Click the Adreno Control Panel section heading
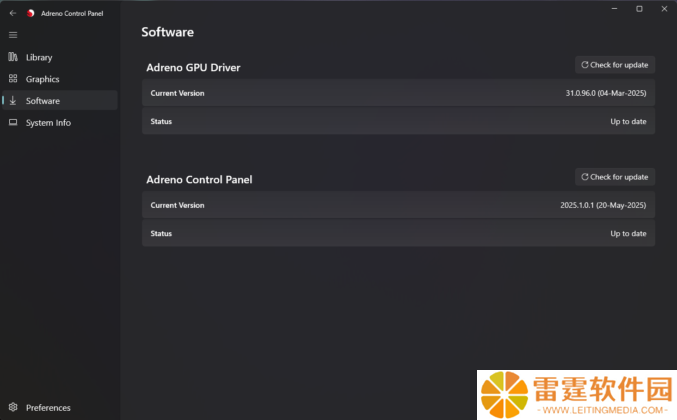 pos(199,180)
